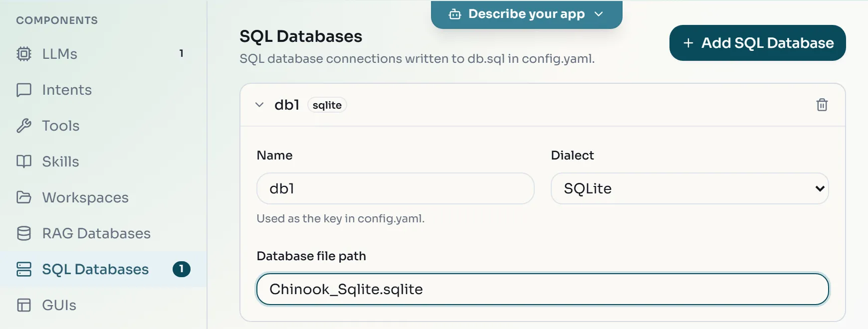This screenshot has width=868, height=329.
Task: Click the COMPONENTS sidebar heading
Action: (57, 20)
